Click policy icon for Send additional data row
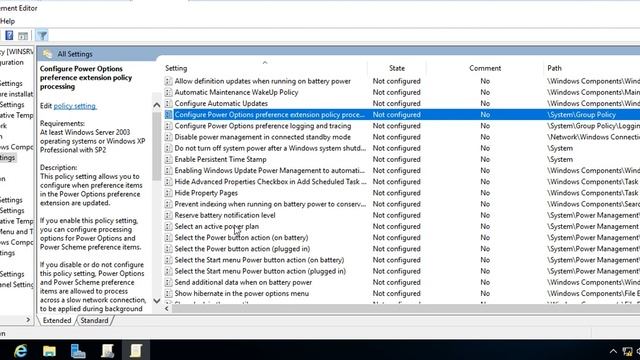 (x=168, y=282)
